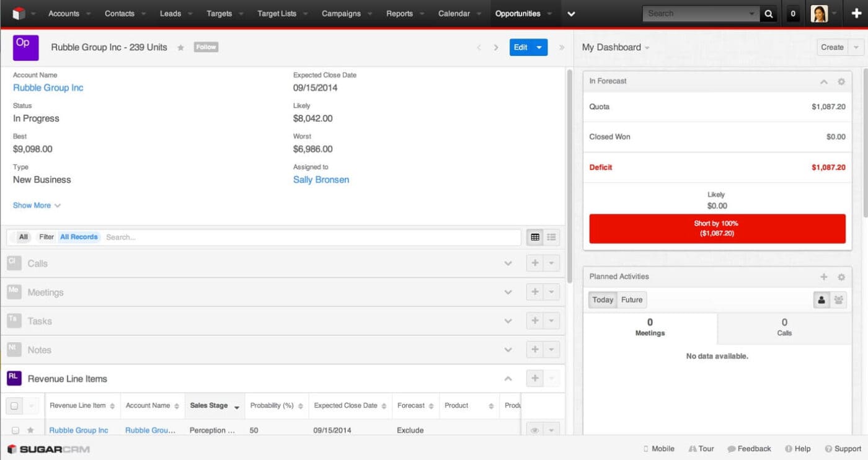Expand Show More fields
Image resolution: width=868 pixels, height=460 pixels.
coord(37,205)
